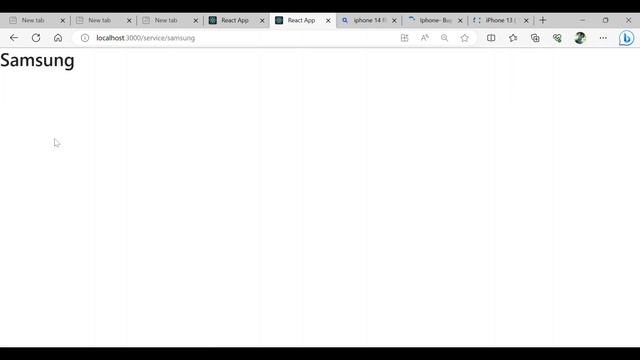Go back using the back arrow

tap(14, 38)
